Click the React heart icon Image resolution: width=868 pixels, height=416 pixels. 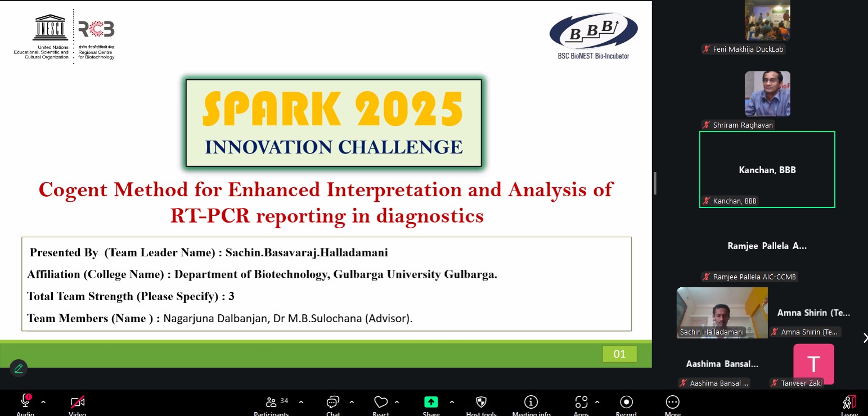click(381, 402)
